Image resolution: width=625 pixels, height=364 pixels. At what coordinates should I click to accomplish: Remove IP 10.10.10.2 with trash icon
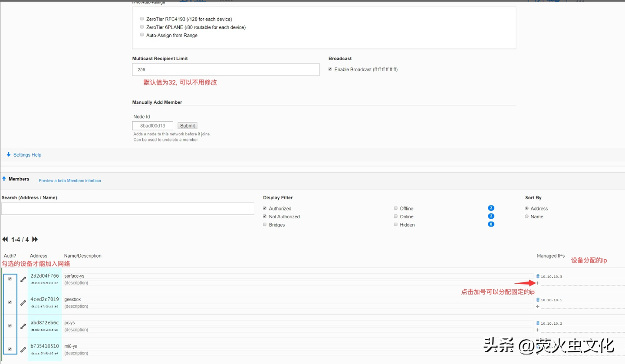(x=538, y=323)
